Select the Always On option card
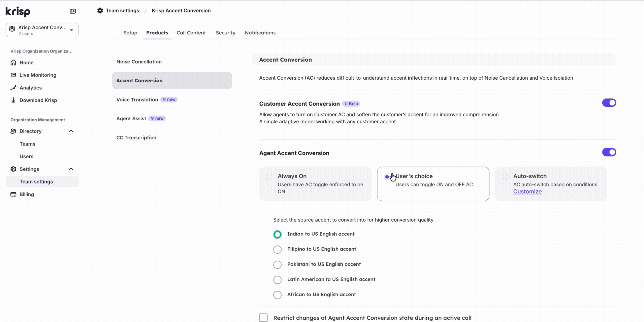 pos(315,184)
